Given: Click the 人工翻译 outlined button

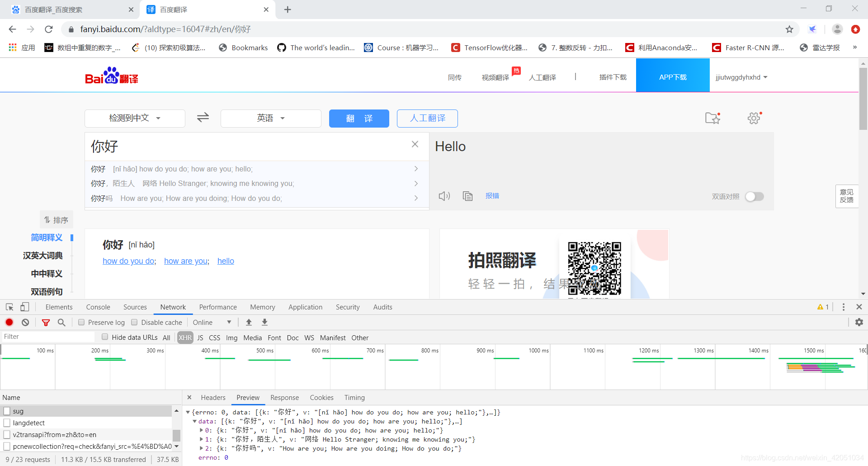Looking at the screenshot, I should [427, 118].
